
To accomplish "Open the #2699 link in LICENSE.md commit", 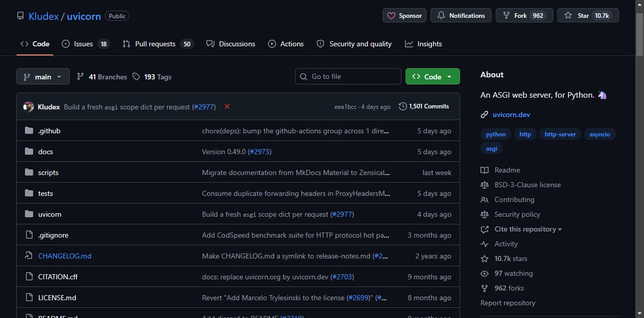I will pyautogui.click(x=359, y=298).
